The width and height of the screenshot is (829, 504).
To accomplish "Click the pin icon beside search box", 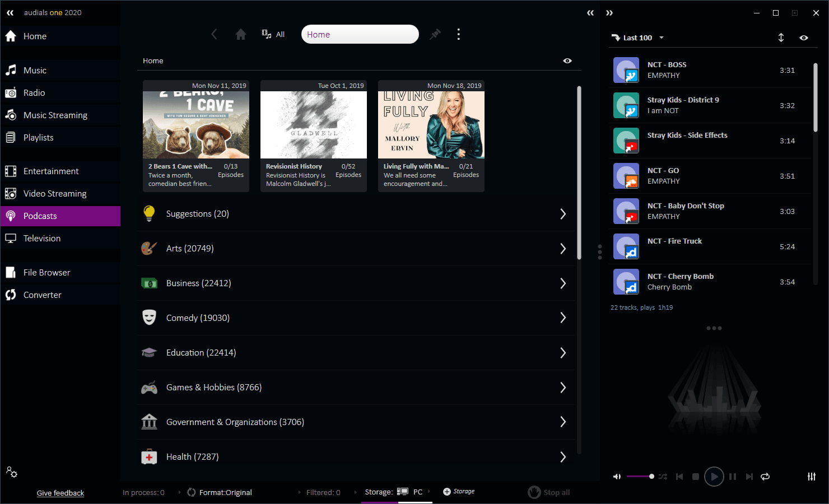I will pyautogui.click(x=435, y=35).
